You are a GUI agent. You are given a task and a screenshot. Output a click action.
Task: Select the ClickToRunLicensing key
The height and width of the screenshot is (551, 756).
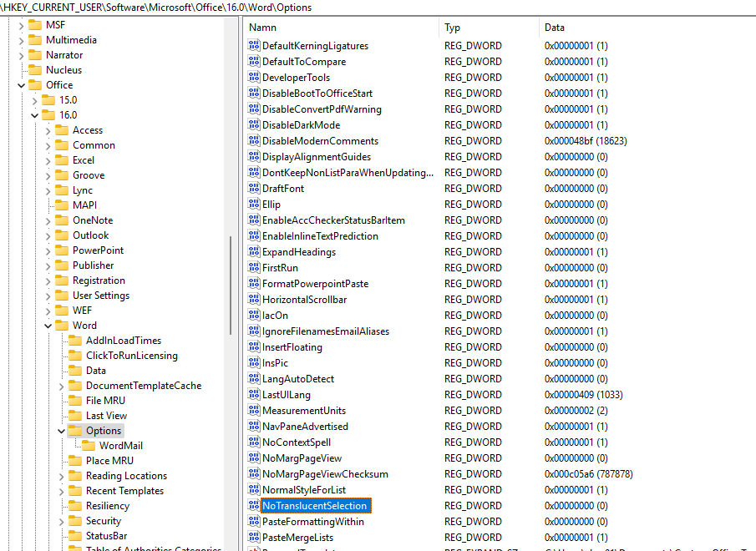coord(132,356)
